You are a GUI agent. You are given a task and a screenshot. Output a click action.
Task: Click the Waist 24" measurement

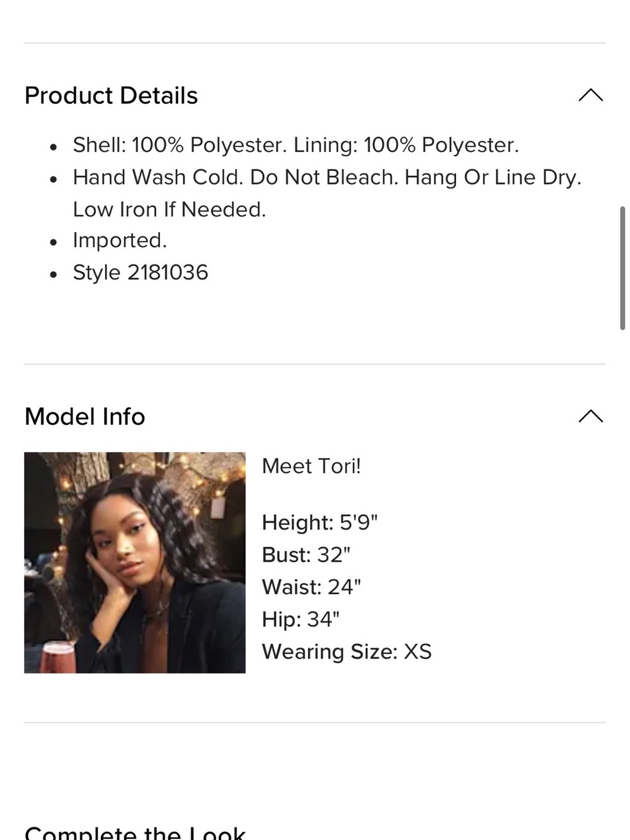(311, 587)
